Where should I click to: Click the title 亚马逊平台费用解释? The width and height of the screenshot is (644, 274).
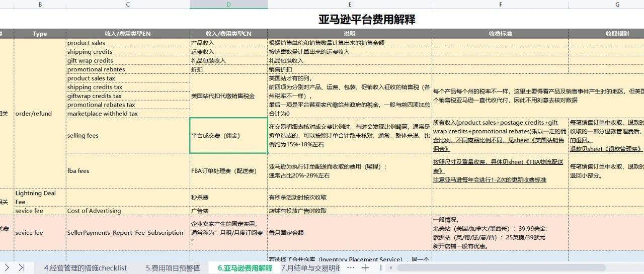pyautogui.click(x=367, y=20)
